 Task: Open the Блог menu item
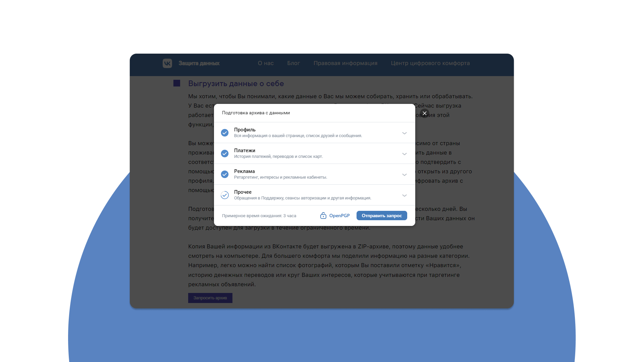293,63
